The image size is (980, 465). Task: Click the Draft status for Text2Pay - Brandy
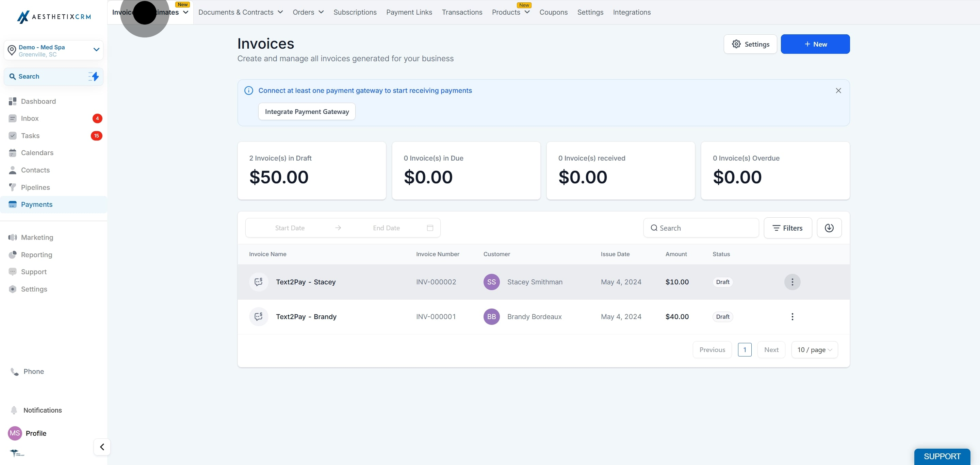722,317
